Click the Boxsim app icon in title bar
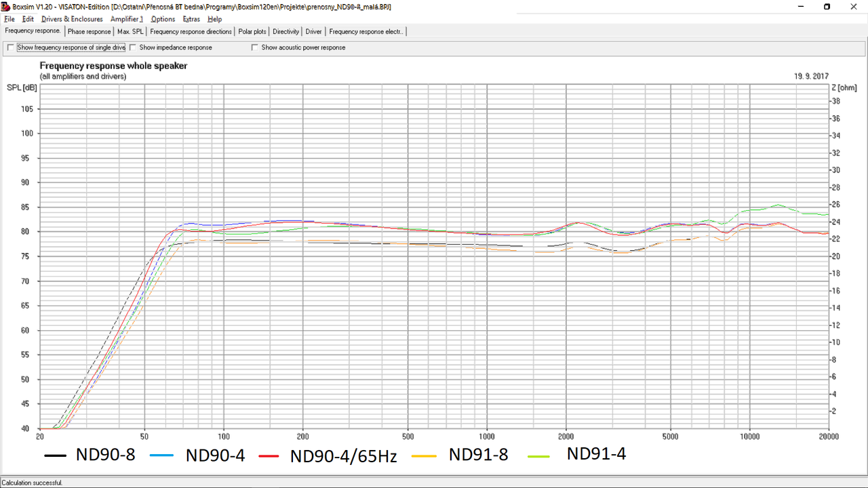 pyautogui.click(x=6, y=7)
